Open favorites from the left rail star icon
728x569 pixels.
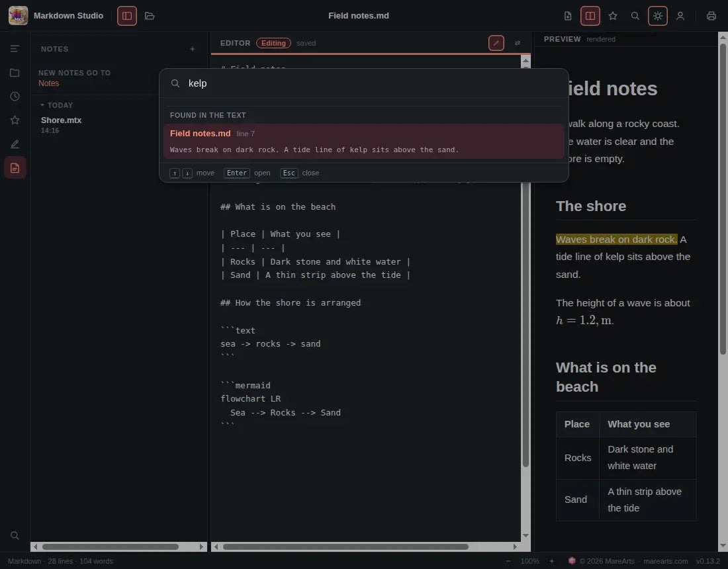tap(15, 120)
